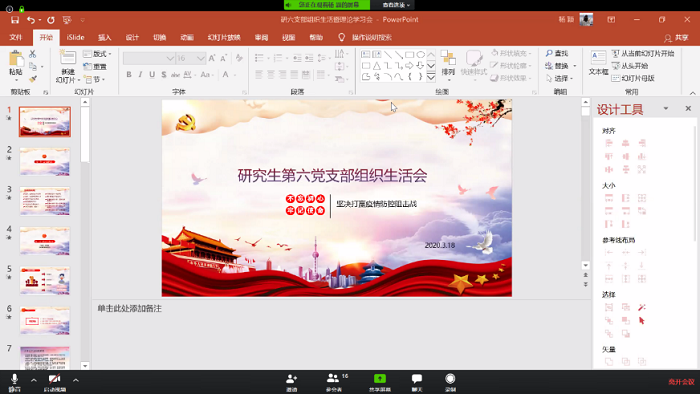Click the Cut scissors icon
The image size is (700, 394).
(x=33, y=54)
